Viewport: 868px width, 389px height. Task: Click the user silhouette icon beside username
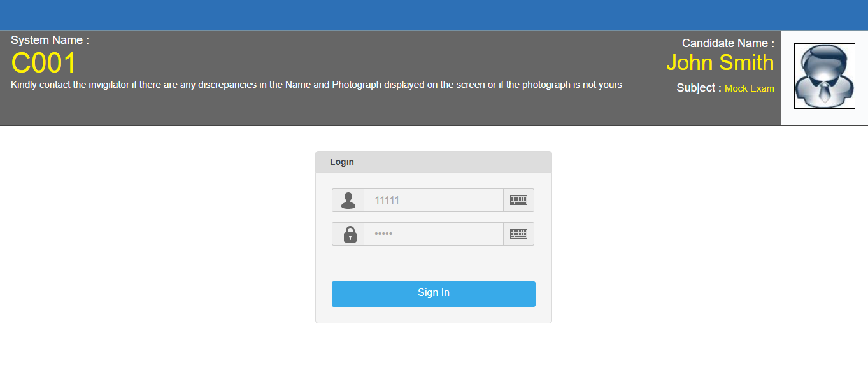(x=348, y=201)
